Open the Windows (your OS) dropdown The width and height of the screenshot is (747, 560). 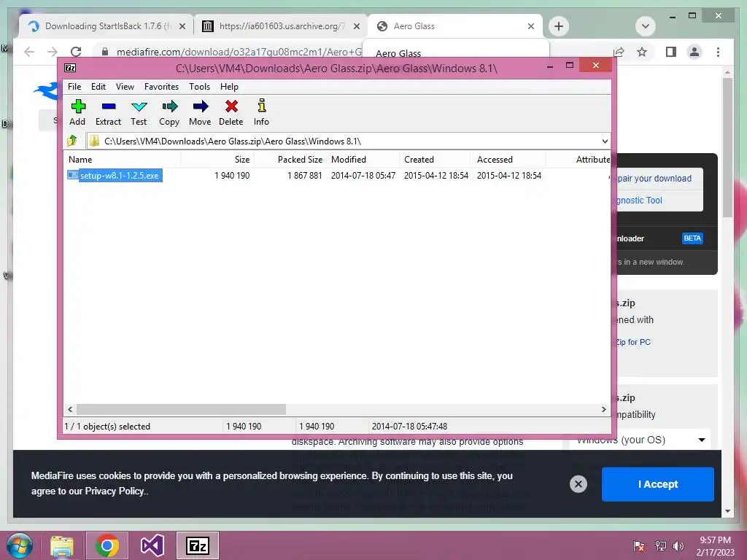pos(640,440)
